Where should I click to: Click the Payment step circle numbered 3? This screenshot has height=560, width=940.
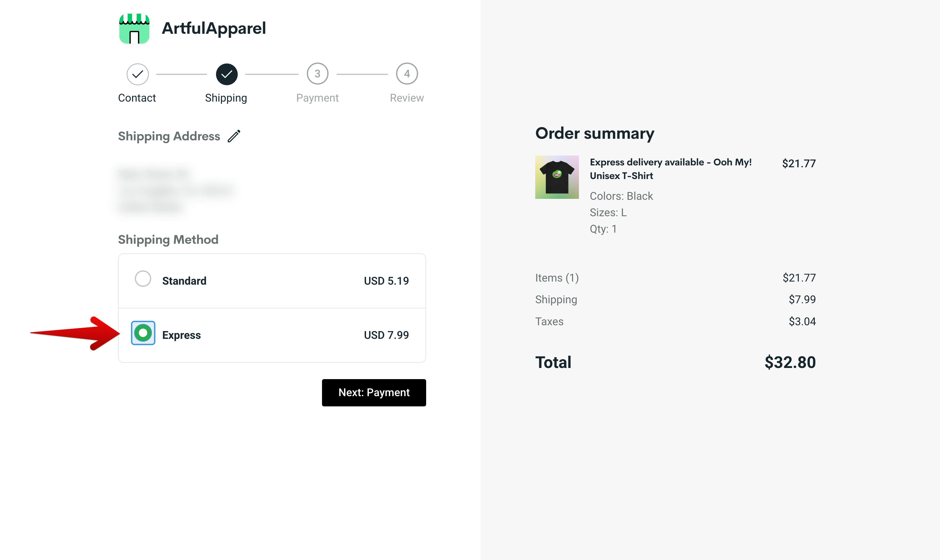coord(317,74)
